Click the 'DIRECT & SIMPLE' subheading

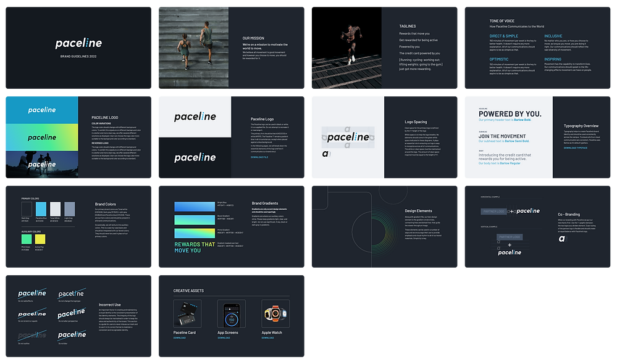(x=504, y=36)
